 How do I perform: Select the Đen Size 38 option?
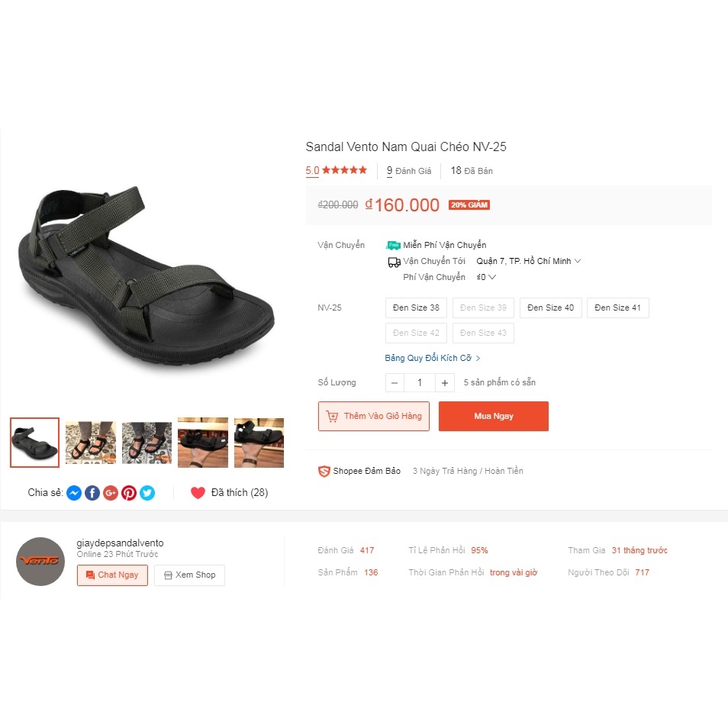pos(416,308)
